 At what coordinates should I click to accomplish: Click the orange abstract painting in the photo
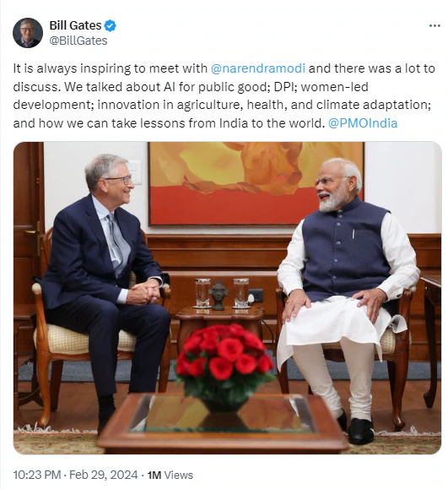tap(256, 183)
